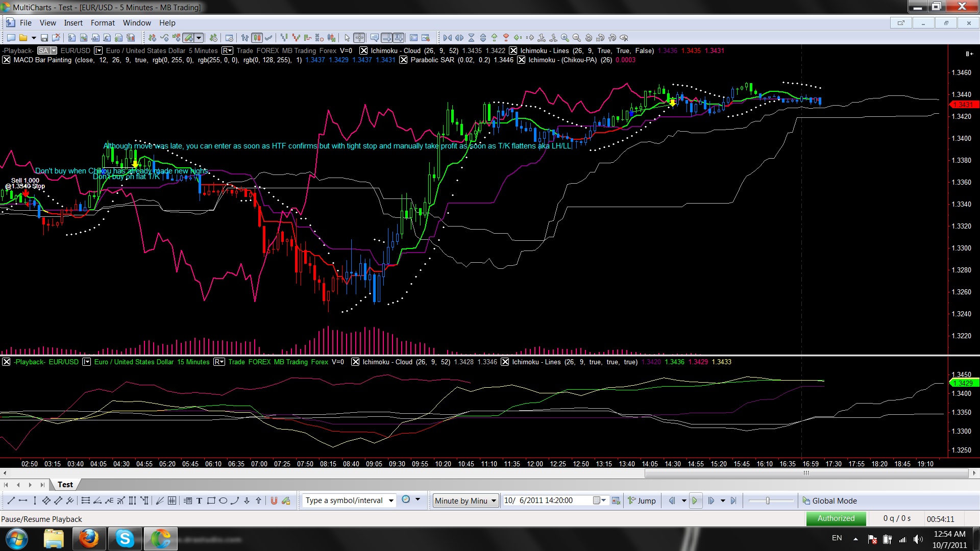Click the Pause/Resume Playback play button

pyautogui.click(x=695, y=500)
